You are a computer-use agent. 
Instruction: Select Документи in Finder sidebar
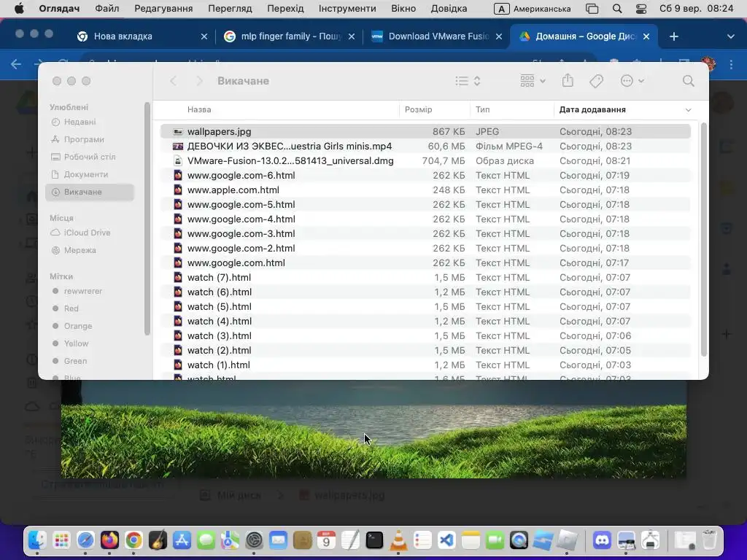90,174
